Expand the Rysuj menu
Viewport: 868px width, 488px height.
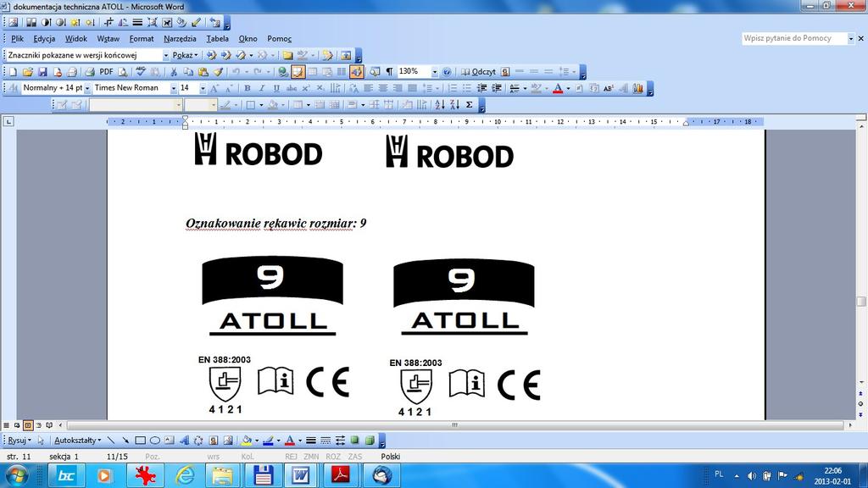pyautogui.click(x=19, y=441)
